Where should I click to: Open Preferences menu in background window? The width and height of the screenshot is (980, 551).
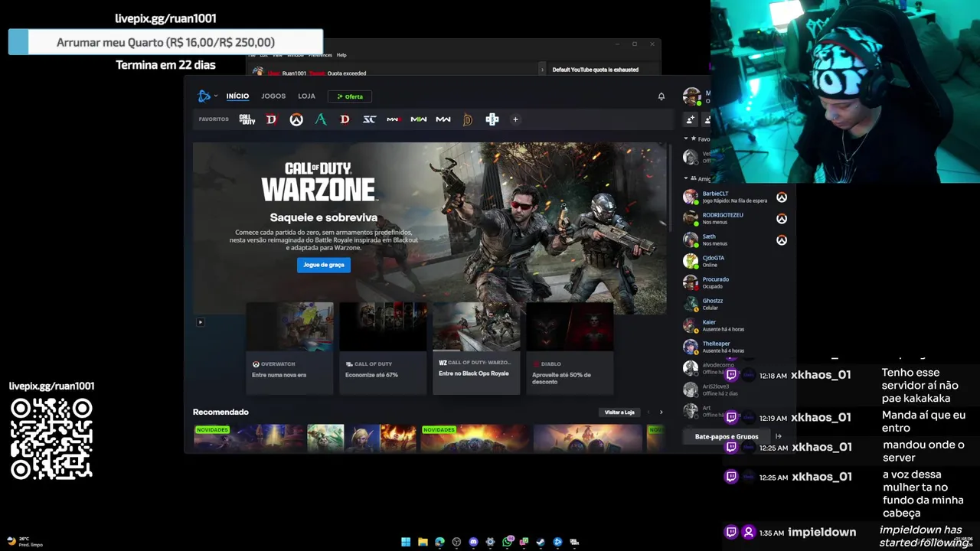[320, 55]
